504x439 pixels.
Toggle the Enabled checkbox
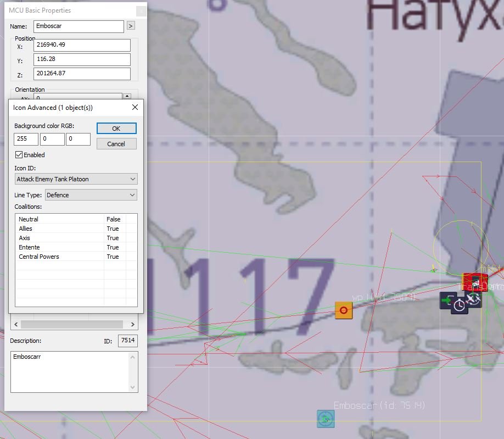[19, 155]
